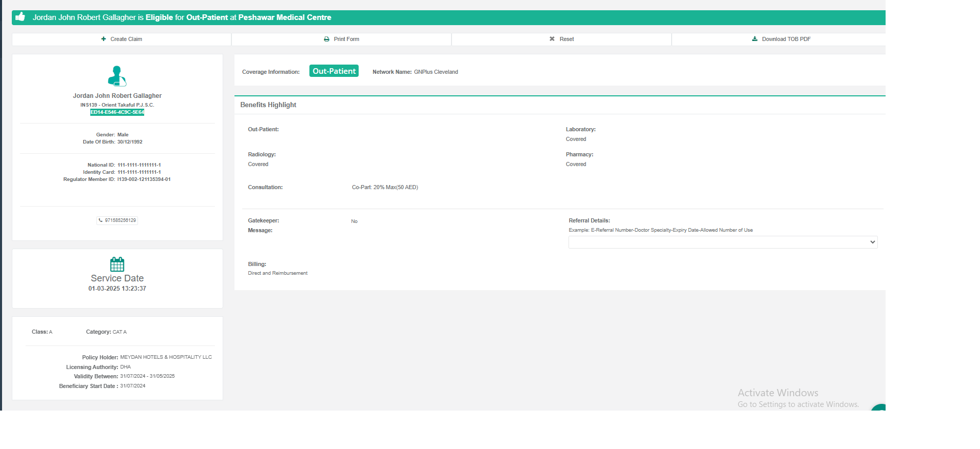Click the Service Date calendar icon
The height and width of the screenshot is (449, 980).
click(x=117, y=264)
